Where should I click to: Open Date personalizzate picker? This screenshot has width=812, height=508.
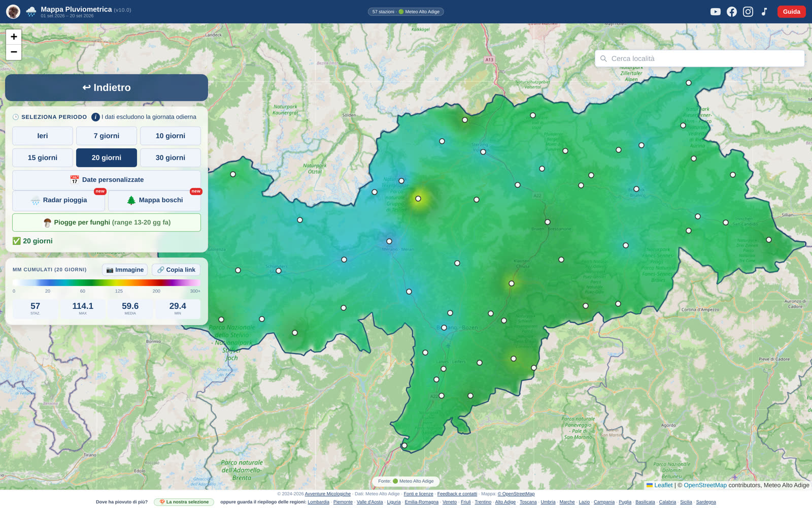(107, 180)
